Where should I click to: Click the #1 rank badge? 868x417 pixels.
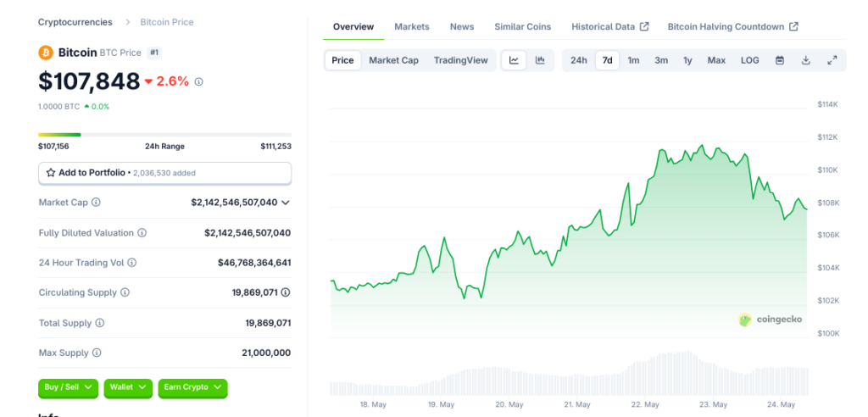pyautogui.click(x=154, y=53)
